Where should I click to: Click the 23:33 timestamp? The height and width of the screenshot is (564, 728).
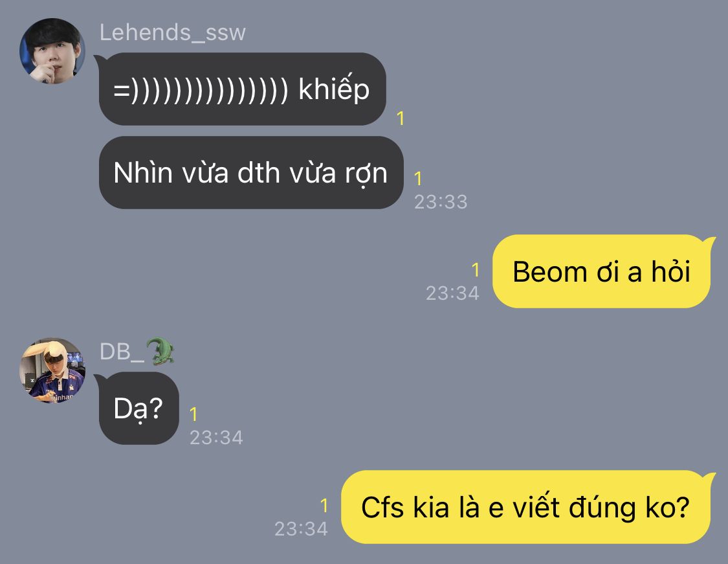coord(441,201)
